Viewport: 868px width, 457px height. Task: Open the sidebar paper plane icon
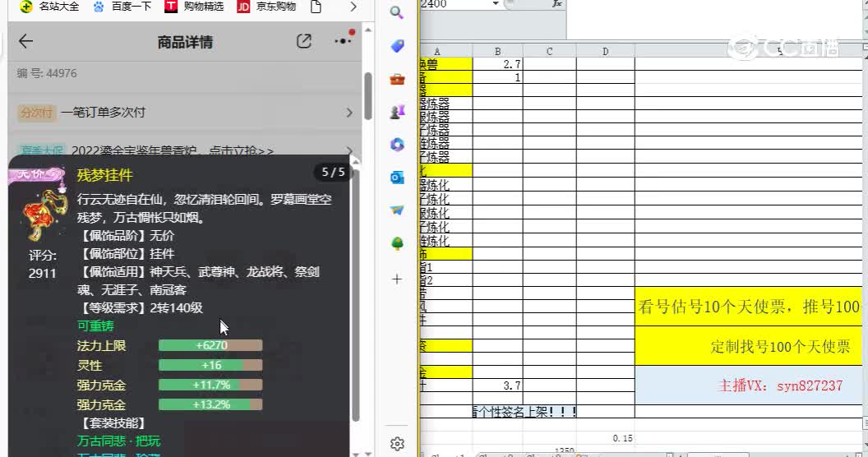pos(397,210)
